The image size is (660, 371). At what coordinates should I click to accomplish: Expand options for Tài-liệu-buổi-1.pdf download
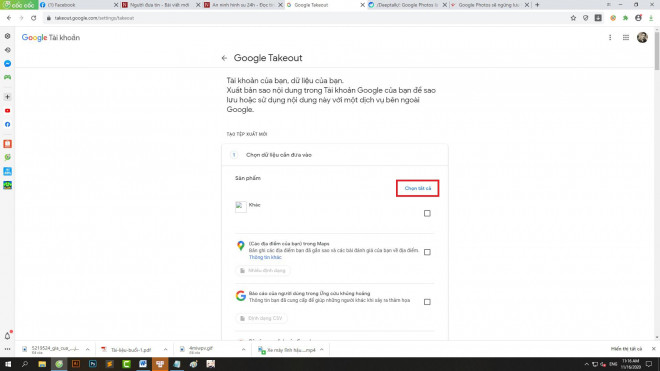click(165, 350)
